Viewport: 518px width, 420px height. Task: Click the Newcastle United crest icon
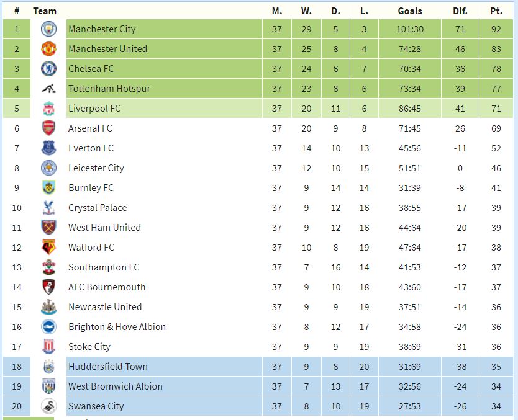coord(48,307)
